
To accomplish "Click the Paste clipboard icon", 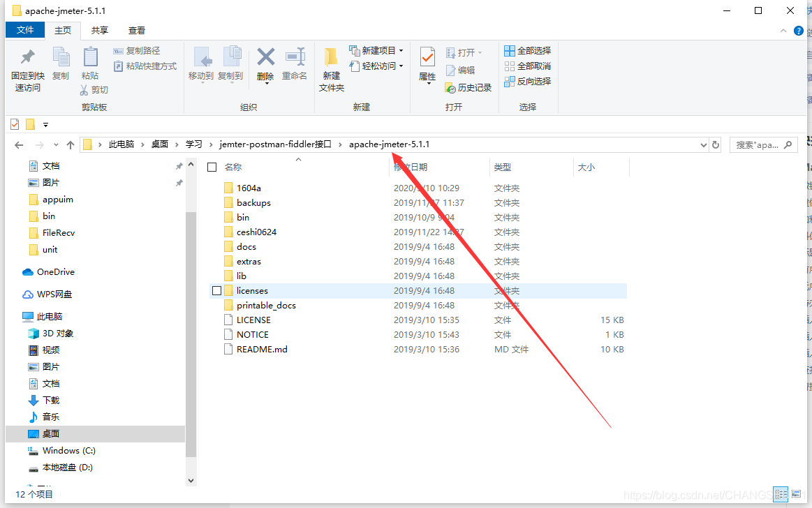I will 90,57.
